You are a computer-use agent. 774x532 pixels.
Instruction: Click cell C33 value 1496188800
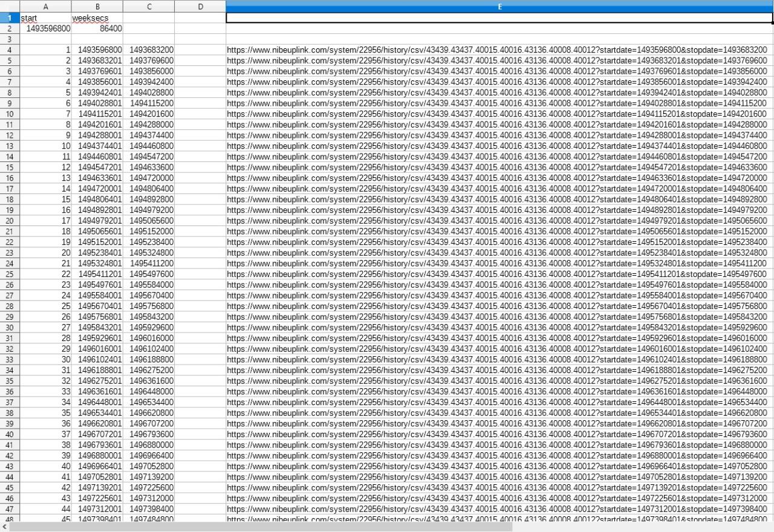click(149, 359)
